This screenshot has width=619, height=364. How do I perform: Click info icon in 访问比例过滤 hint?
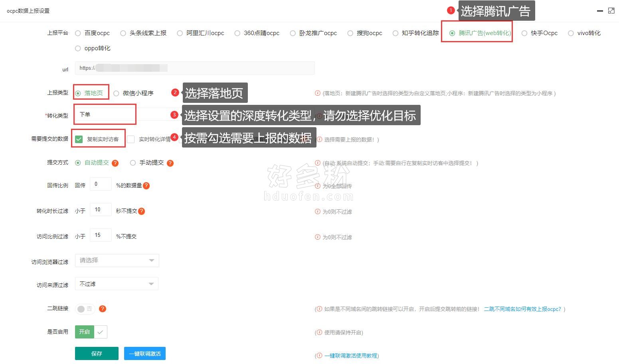pyautogui.click(x=318, y=237)
